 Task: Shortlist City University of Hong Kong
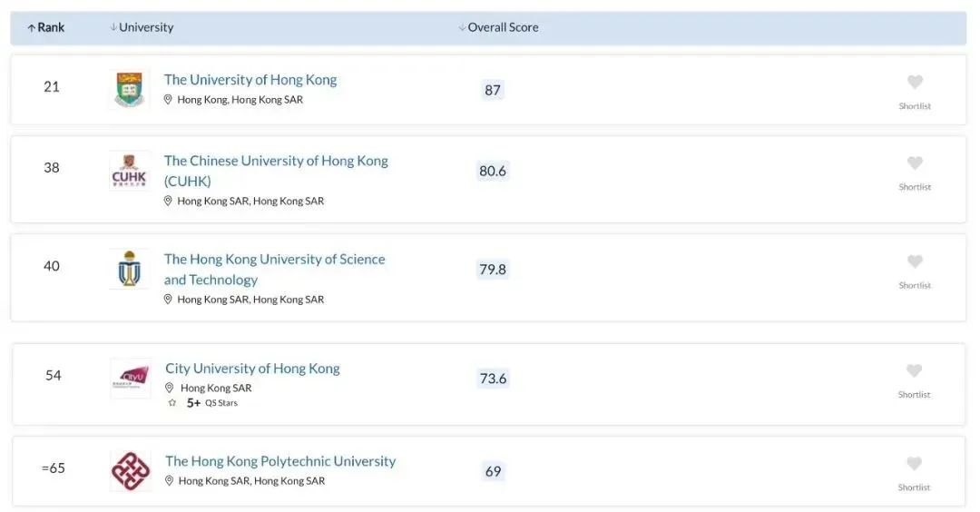point(914,371)
